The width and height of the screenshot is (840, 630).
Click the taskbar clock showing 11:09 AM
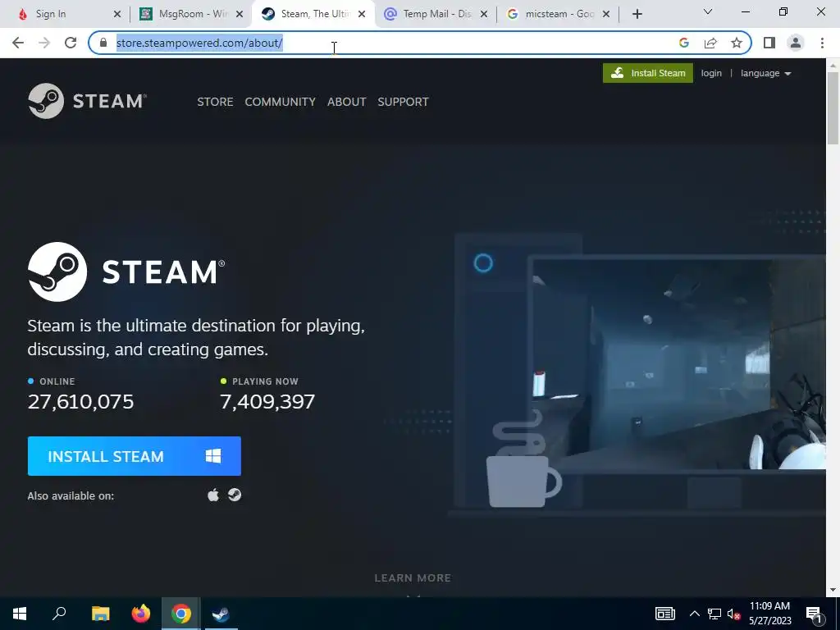[x=769, y=614]
